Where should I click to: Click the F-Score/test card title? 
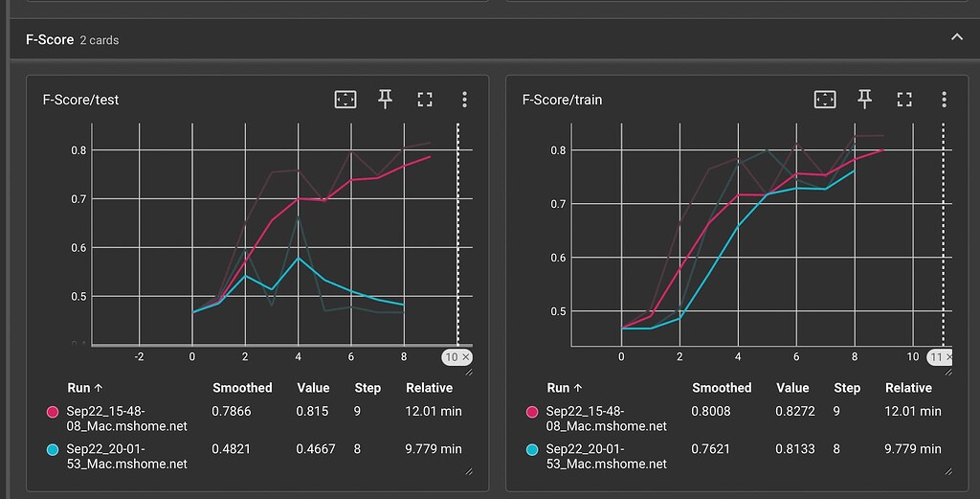[80, 100]
